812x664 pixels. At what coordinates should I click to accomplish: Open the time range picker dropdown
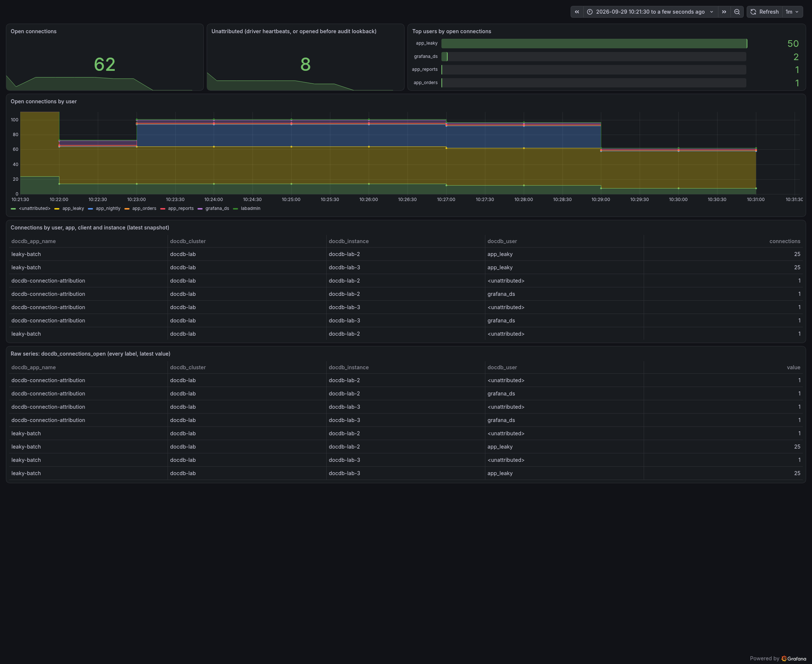tap(650, 12)
